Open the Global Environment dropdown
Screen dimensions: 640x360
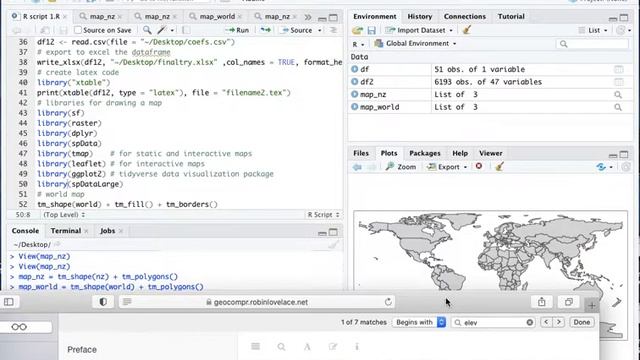tap(416, 43)
